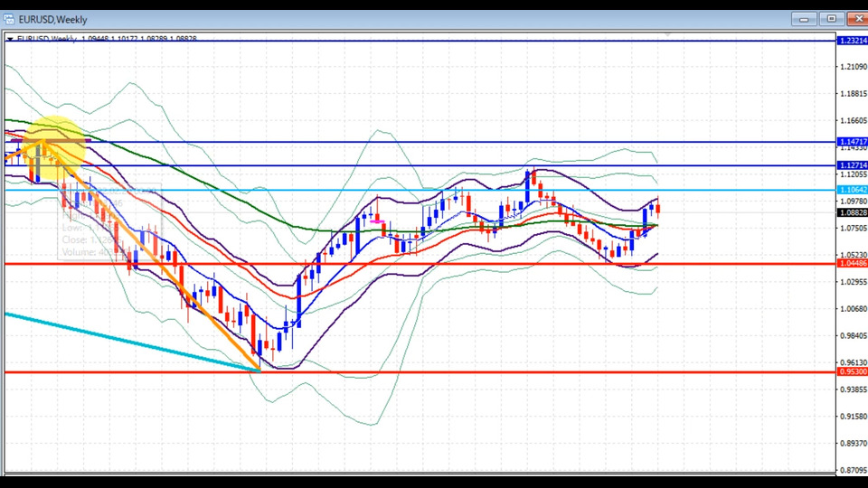Select the 1.23214 blue price label
The width and height of the screenshot is (868, 488).
point(853,41)
